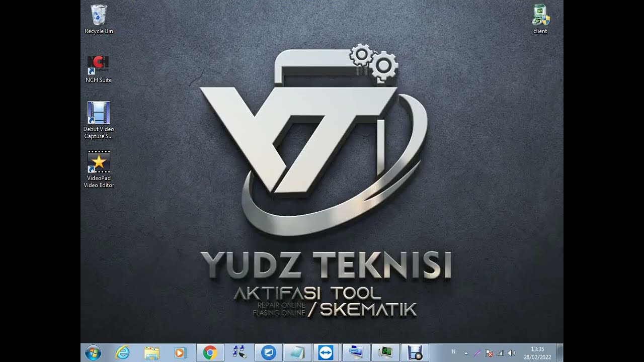Select the NCH Suite shortcut

[x=99, y=69]
